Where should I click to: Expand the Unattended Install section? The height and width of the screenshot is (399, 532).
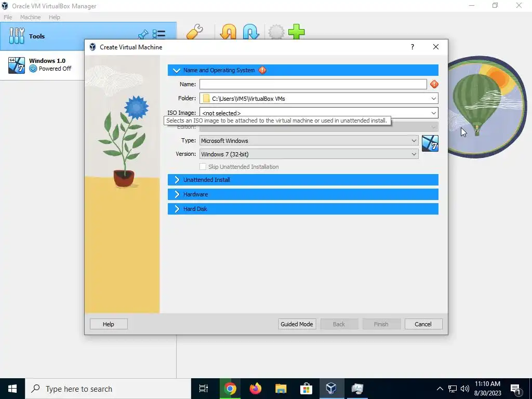click(303, 180)
